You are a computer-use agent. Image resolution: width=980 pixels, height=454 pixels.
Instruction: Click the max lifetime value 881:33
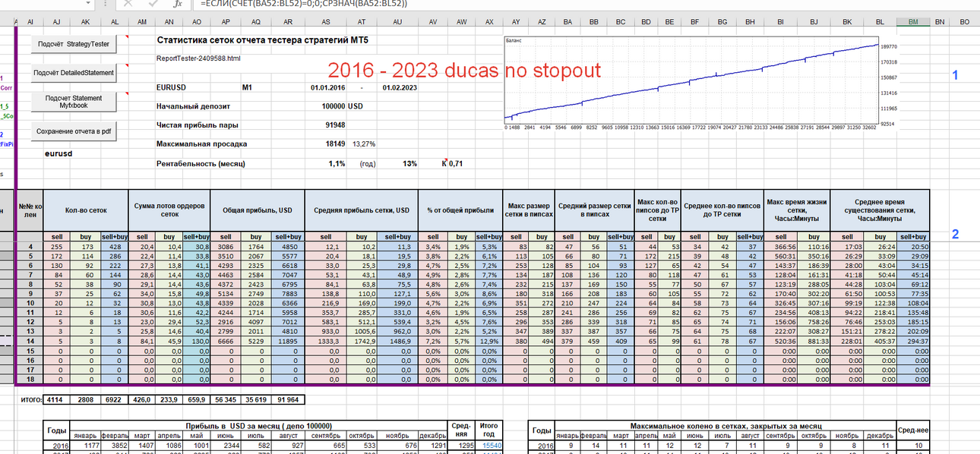814,342
